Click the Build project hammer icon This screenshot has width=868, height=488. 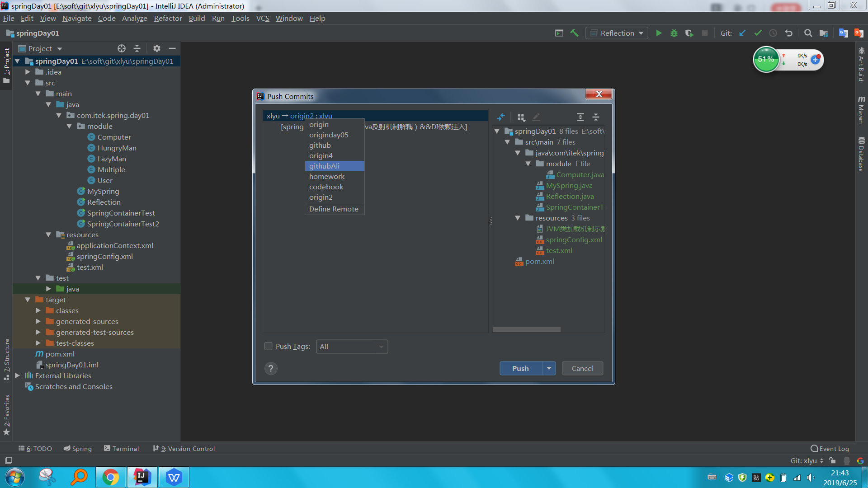[574, 33]
